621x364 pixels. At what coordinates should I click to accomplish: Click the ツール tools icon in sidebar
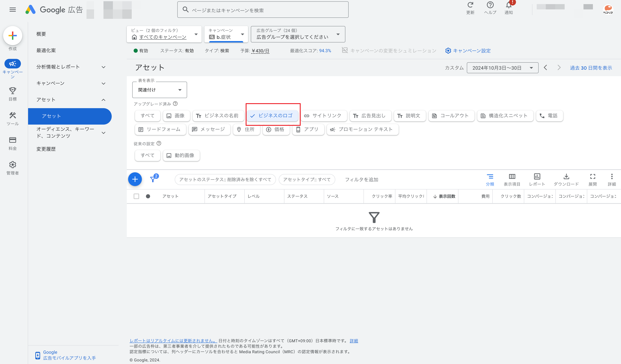[13, 118]
